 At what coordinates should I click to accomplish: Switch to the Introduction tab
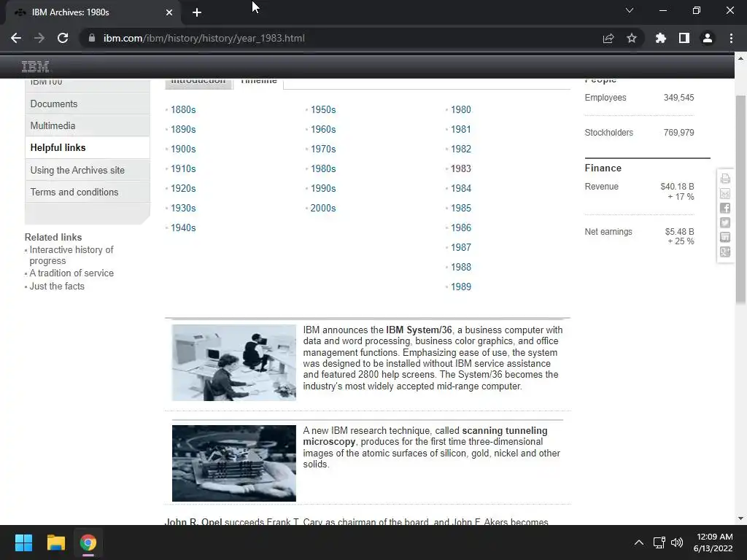[x=198, y=82]
